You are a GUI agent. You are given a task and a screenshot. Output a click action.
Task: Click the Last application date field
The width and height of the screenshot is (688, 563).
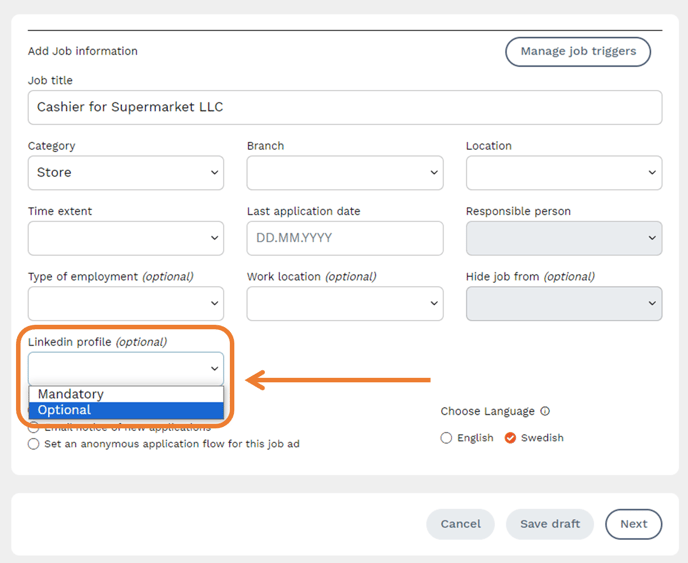coord(344,238)
